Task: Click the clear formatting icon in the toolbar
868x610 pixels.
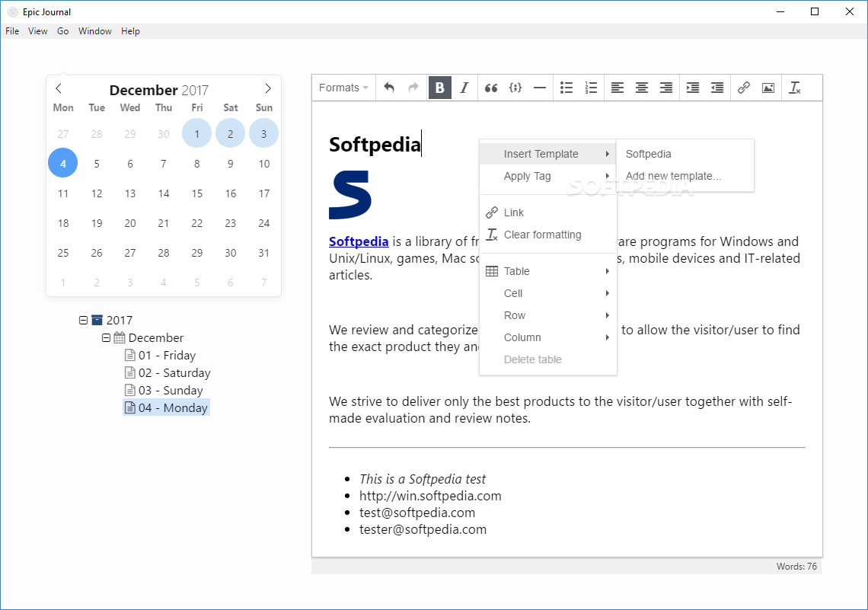Action: click(794, 88)
